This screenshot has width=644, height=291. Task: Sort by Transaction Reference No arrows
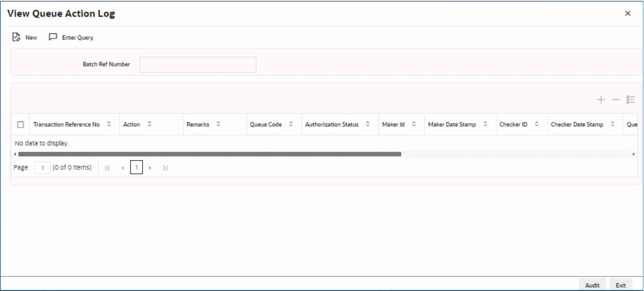pos(109,124)
